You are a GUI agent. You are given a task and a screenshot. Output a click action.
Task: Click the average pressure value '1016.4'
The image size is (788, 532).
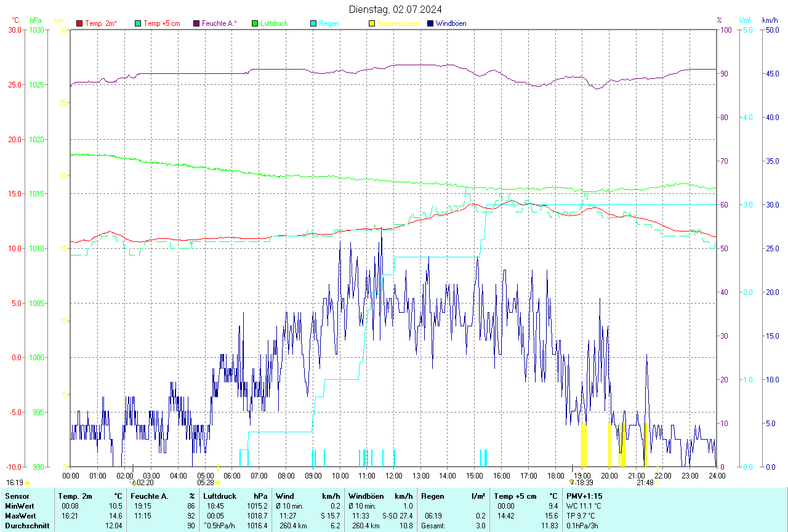point(257,526)
